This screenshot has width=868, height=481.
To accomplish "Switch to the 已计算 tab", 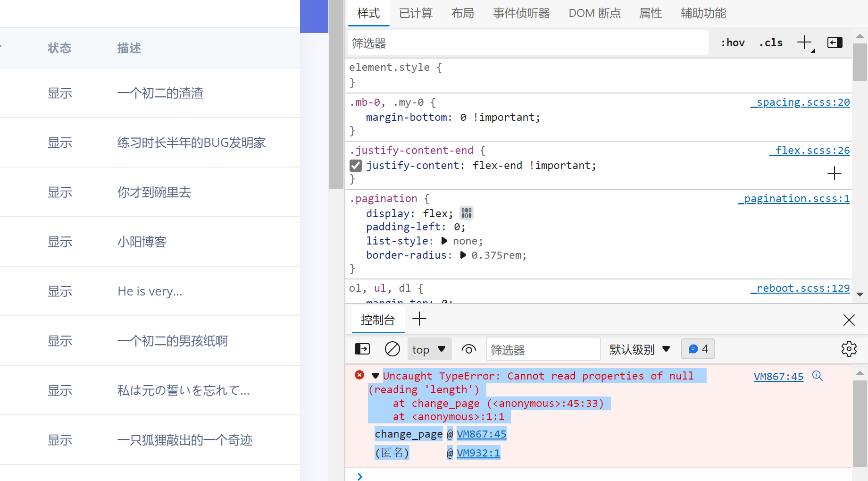I will click(415, 13).
